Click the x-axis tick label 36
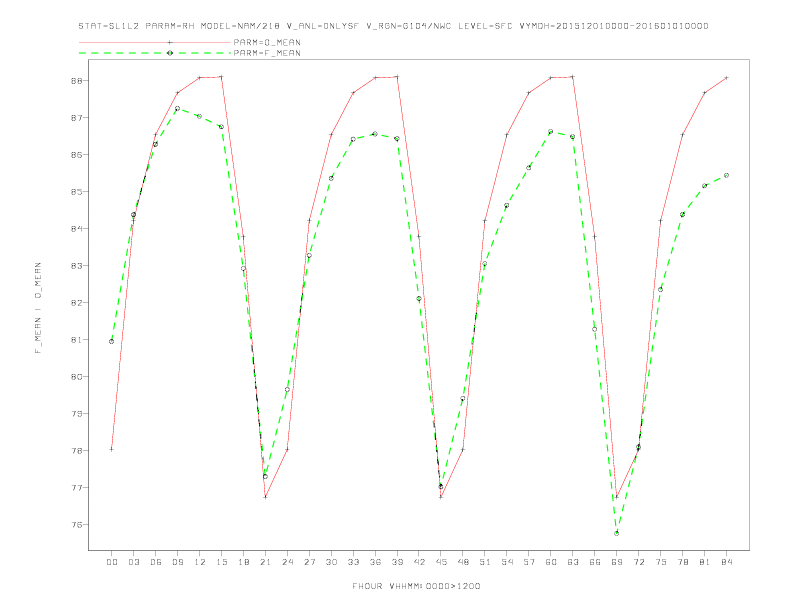 coord(375,562)
